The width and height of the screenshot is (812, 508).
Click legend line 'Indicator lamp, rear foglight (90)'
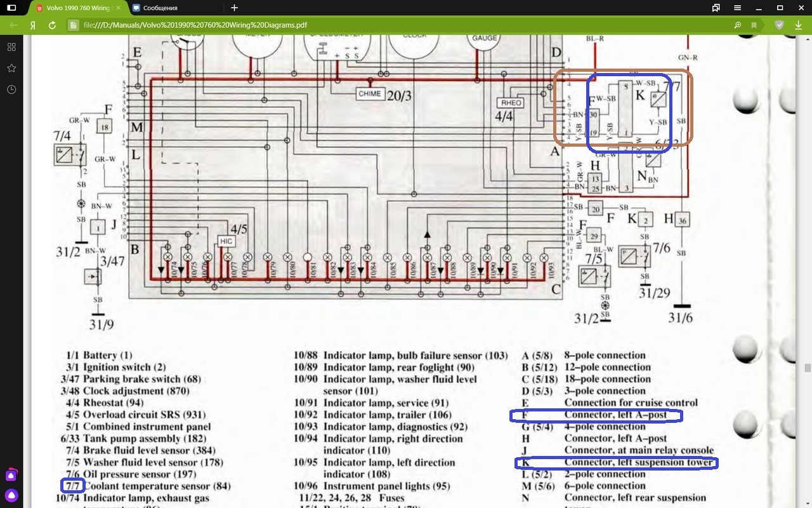[x=398, y=367]
